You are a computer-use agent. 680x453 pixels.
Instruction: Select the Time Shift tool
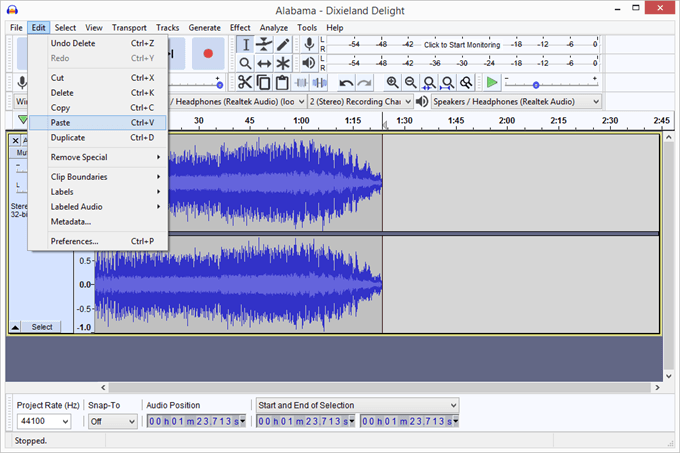(264, 64)
